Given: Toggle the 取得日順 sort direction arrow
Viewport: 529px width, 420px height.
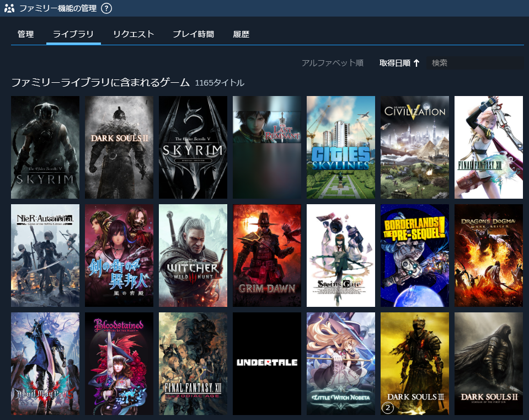Looking at the screenshot, I should pos(416,63).
